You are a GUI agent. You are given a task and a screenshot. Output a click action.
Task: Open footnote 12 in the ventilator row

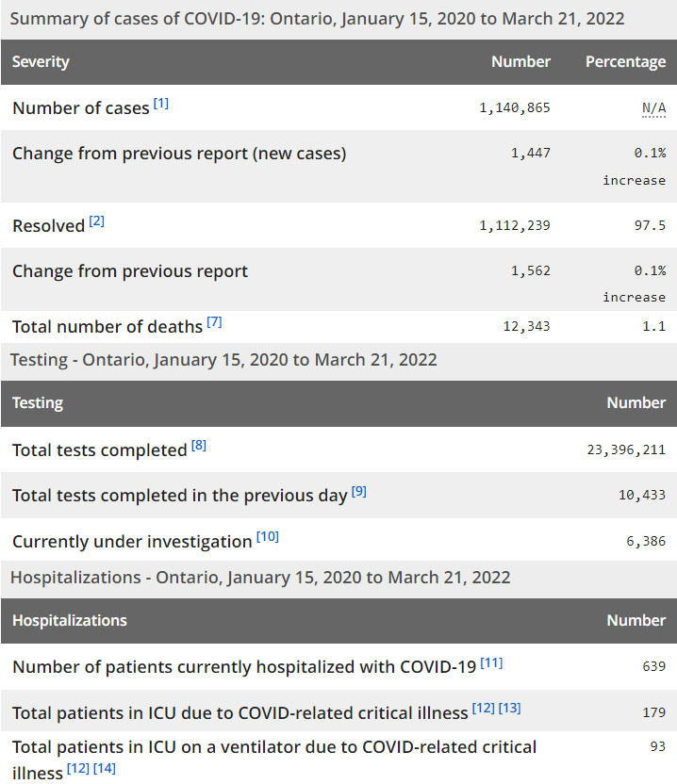78,771
